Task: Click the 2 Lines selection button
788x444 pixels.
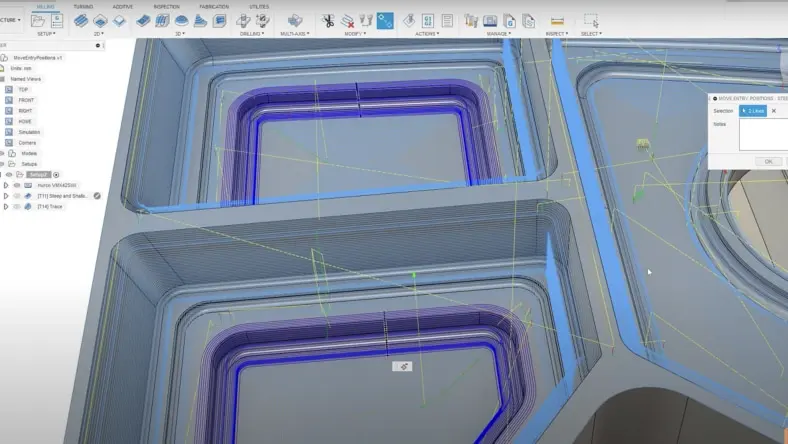Action: click(753, 111)
